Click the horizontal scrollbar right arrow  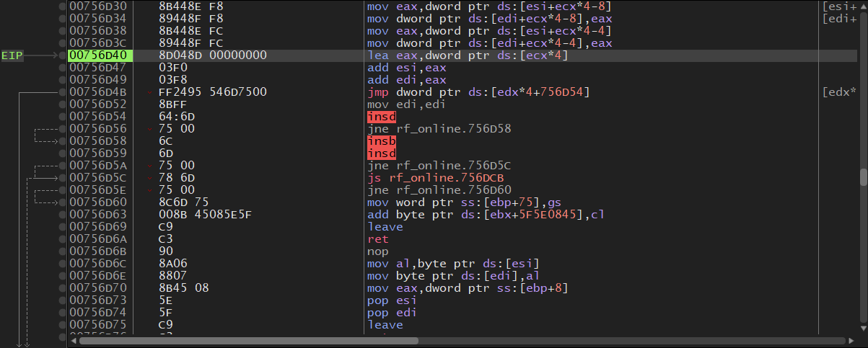pos(850,341)
